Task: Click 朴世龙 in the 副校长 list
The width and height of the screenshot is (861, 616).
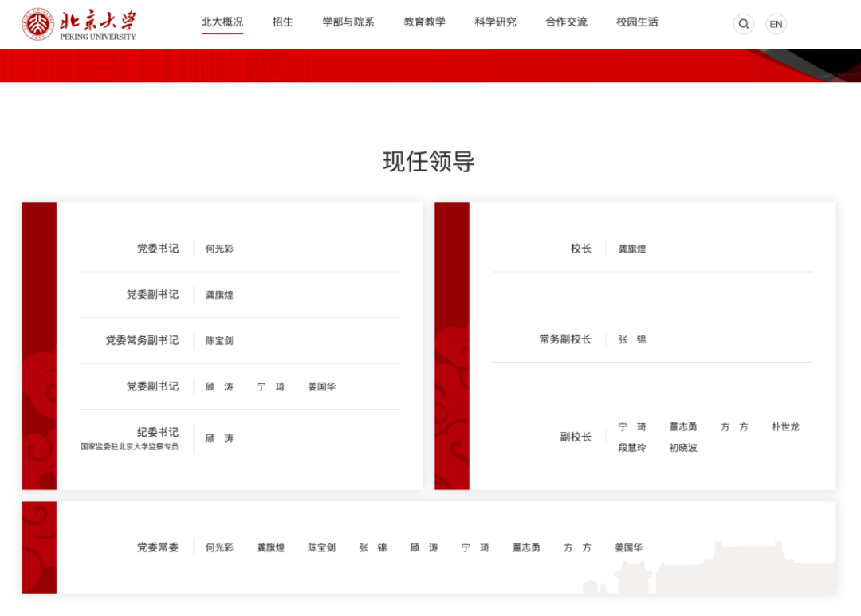Action: click(785, 426)
